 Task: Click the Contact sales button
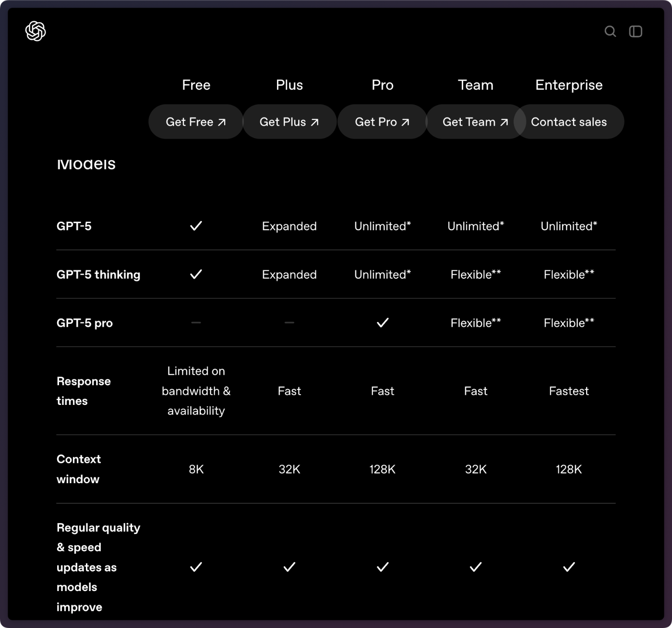coord(569,122)
